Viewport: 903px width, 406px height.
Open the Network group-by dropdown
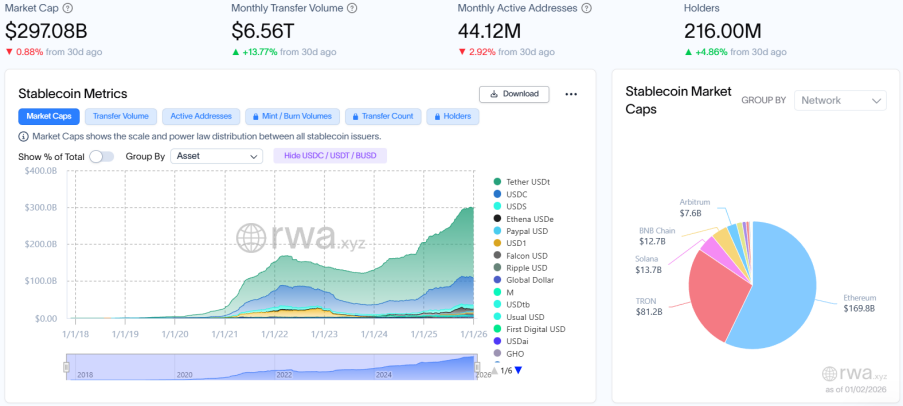(840, 100)
